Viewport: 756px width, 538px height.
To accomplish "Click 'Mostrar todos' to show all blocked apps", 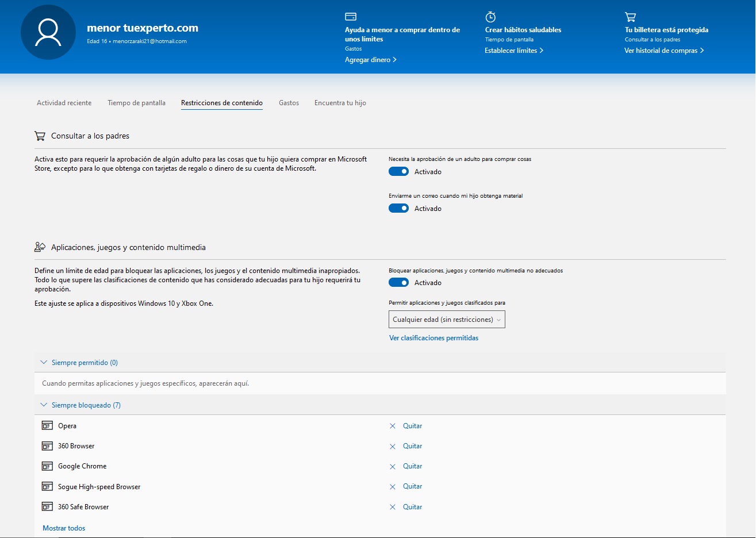I will coord(64,528).
